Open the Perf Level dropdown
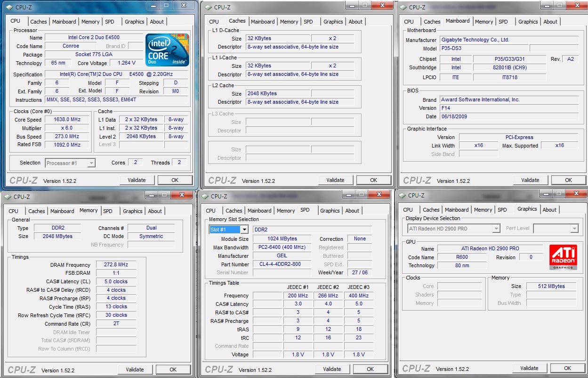Viewport: 588px width, 378px height. coord(574,229)
